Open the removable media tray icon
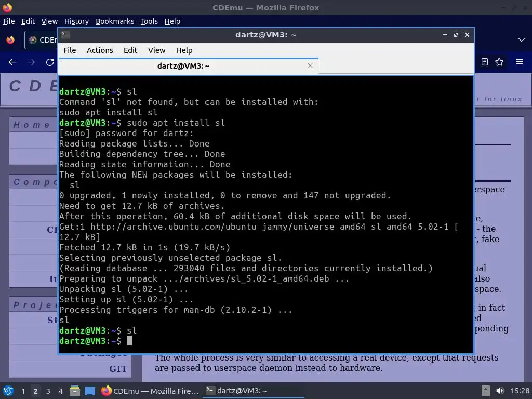 pyautogui.click(x=486, y=391)
